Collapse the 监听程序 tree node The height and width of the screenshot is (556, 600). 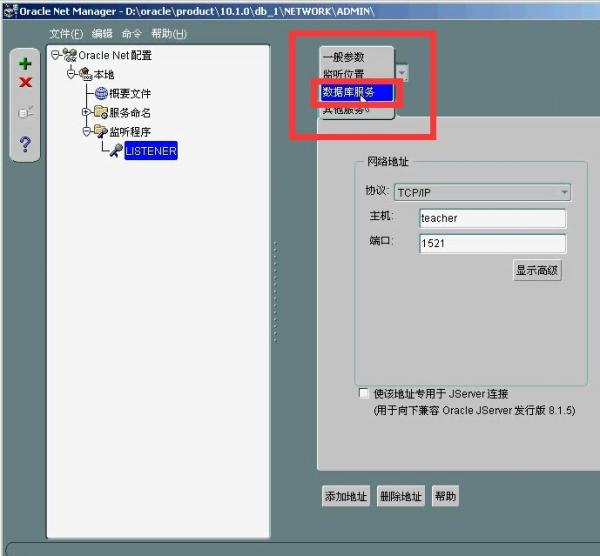click(x=86, y=132)
